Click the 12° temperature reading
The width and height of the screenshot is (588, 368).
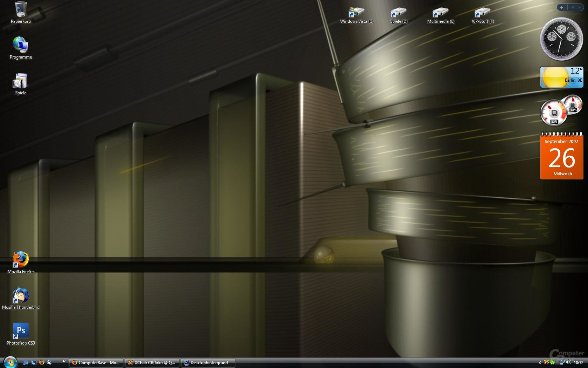576,71
